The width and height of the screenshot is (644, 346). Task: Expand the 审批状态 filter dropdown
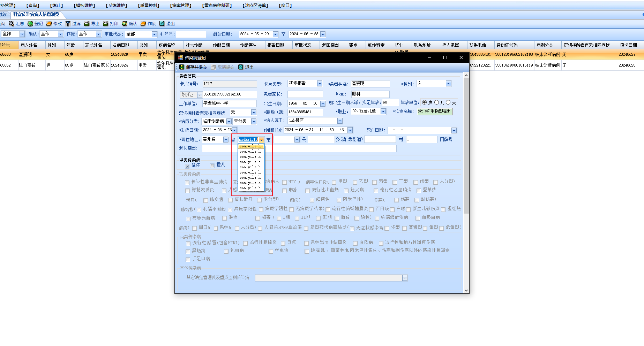point(154,34)
